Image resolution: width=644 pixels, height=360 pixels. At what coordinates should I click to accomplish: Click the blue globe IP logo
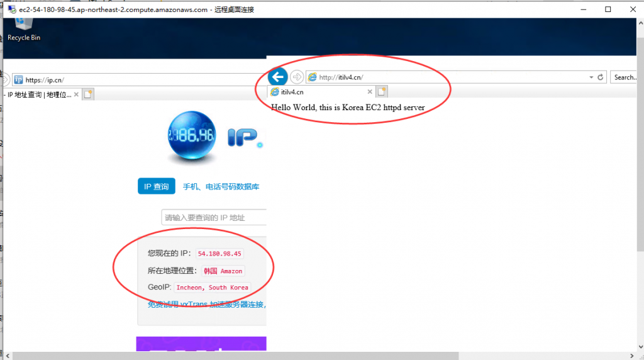point(192,135)
